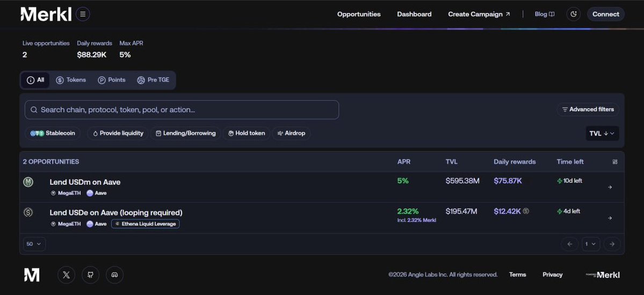Click the $88.29K daily rewards stat
This screenshot has height=295, width=644.
tap(92, 55)
